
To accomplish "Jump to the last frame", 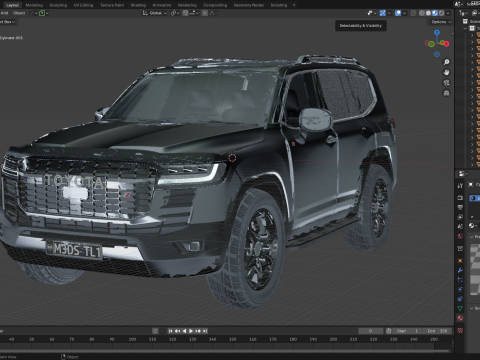I will 205,331.
